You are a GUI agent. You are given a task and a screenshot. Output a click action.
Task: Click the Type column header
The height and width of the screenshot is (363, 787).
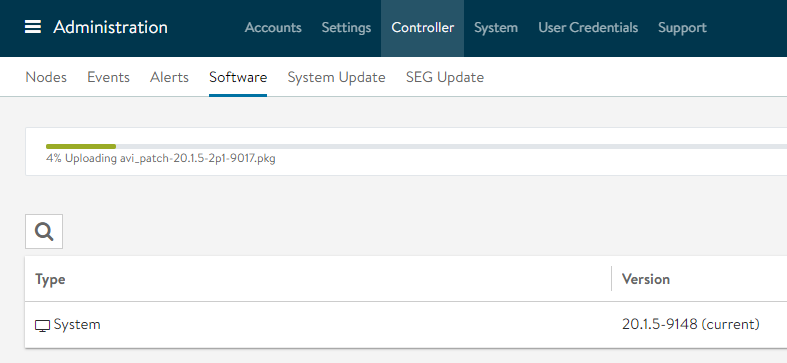pos(50,279)
